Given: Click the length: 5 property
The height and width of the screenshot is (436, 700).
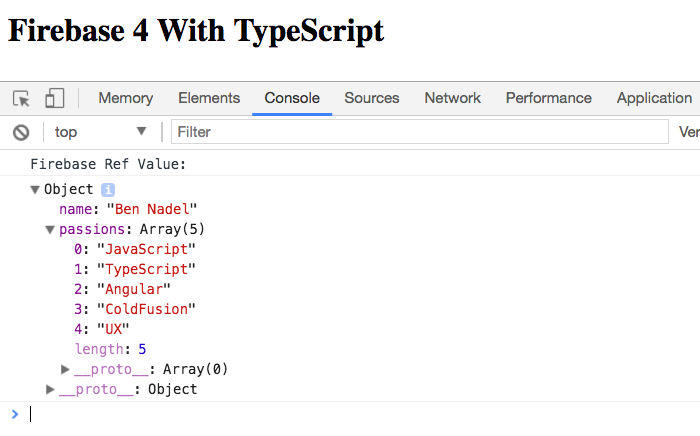Looking at the screenshot, I should 111,349.
